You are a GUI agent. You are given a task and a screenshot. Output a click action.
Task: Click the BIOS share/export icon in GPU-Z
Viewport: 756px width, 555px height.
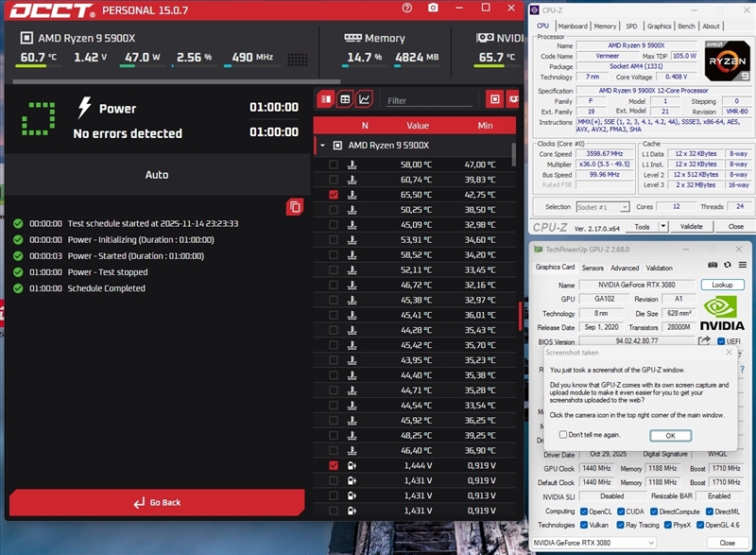point(704,341)
